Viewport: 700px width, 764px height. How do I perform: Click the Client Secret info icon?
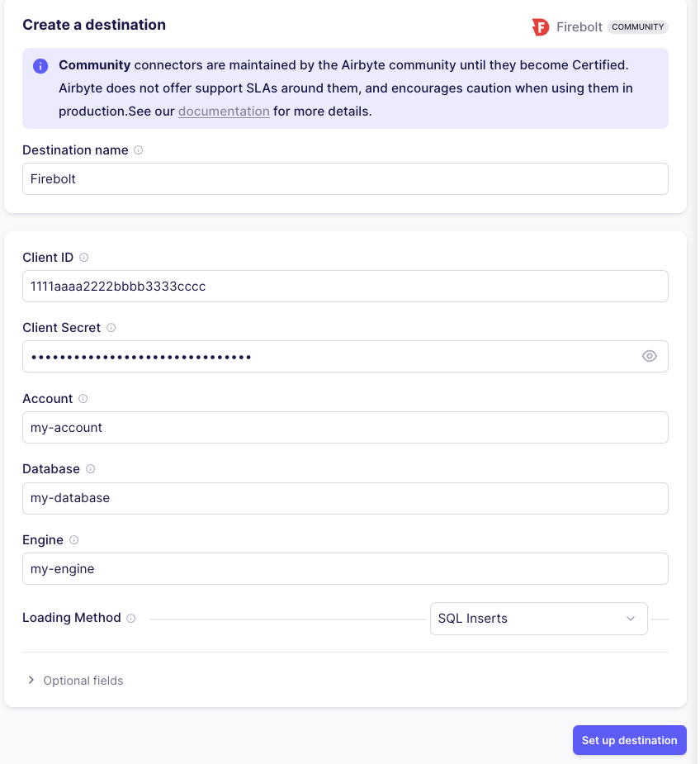(x=109, y=328)
